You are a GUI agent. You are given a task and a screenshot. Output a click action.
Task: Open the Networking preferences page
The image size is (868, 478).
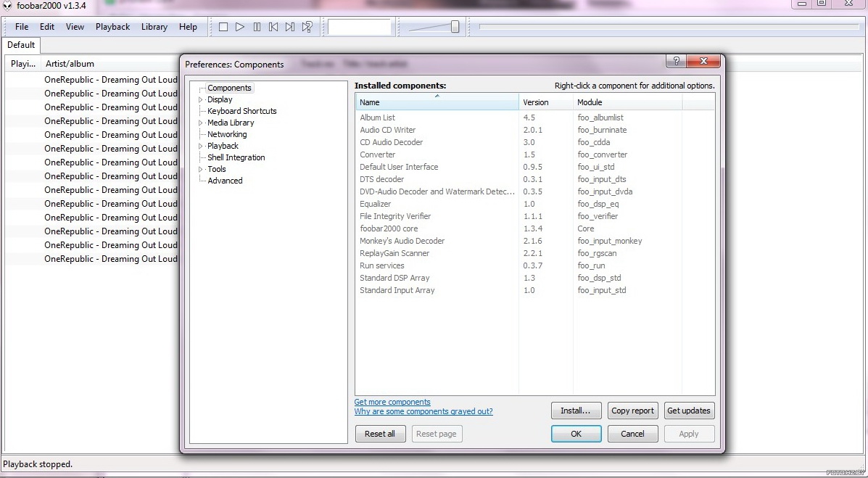pyautogui.click(x=227, y=134)
